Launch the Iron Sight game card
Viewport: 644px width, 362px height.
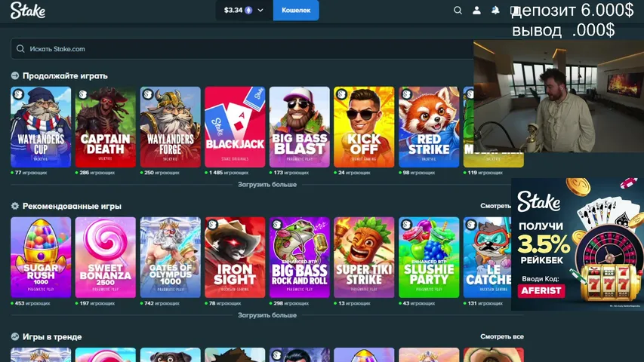tap(235, 257)
